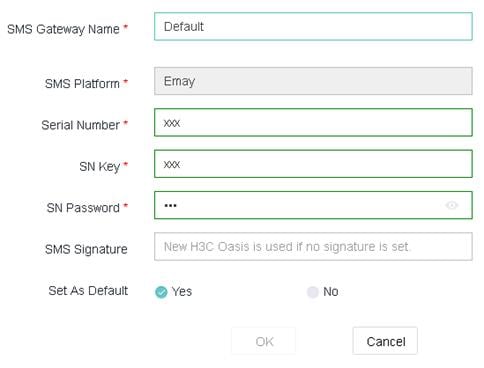Click the SN Key label
The width and height of the screenshot is (484, 368).
pyautogui.click(x=100, y=167)
